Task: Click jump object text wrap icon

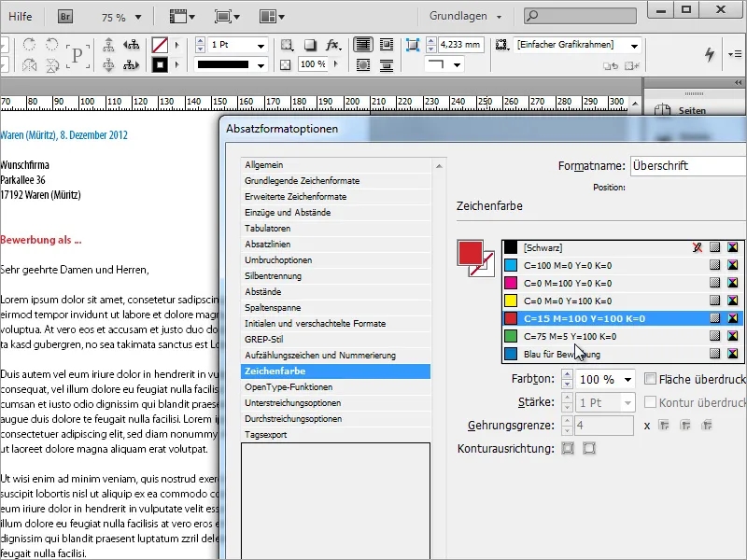Action: click(x=387, y=64)
